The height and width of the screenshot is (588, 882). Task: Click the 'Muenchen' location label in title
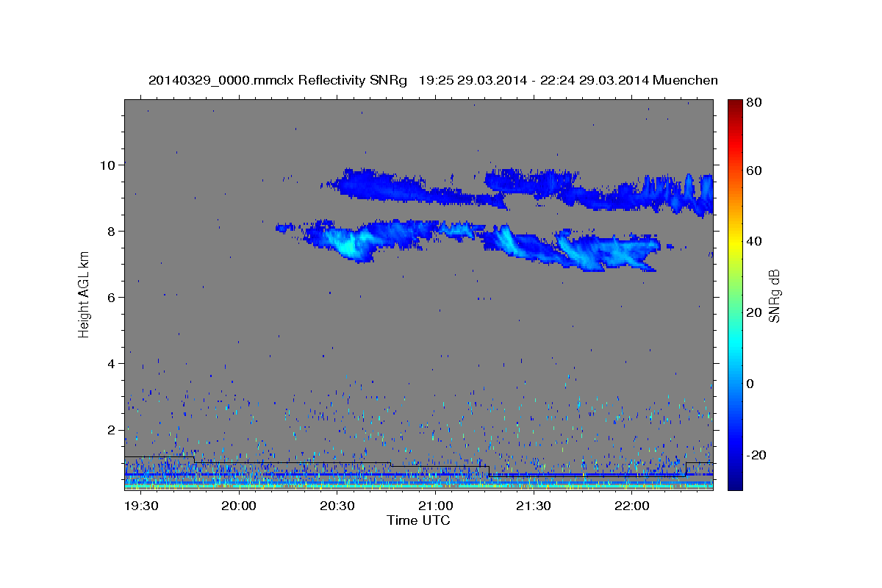point(685,80)
